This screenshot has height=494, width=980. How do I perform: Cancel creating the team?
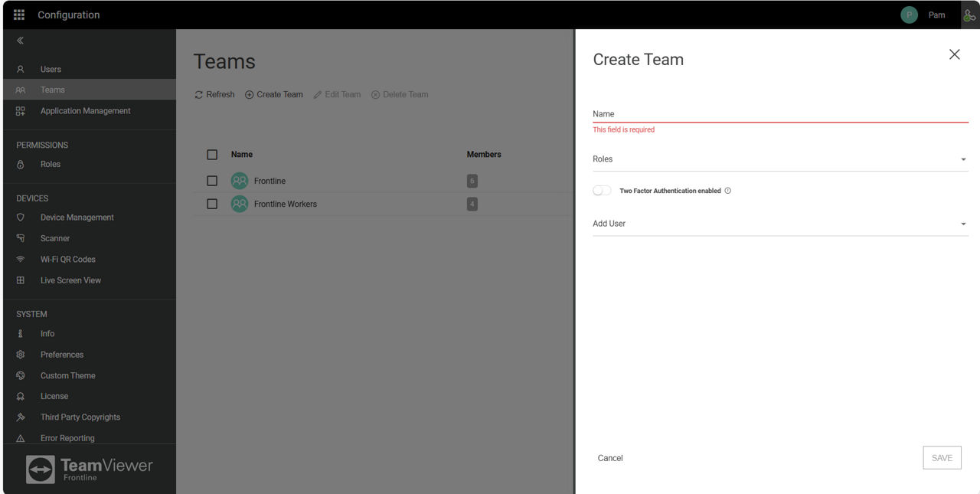coord(610,457)
